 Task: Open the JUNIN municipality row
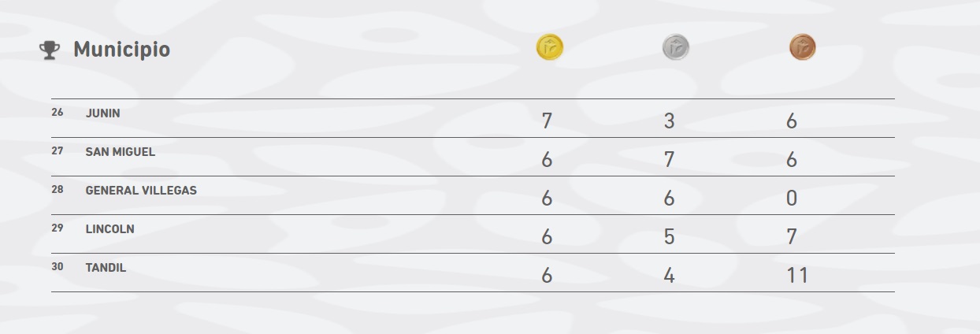point(473,118)
